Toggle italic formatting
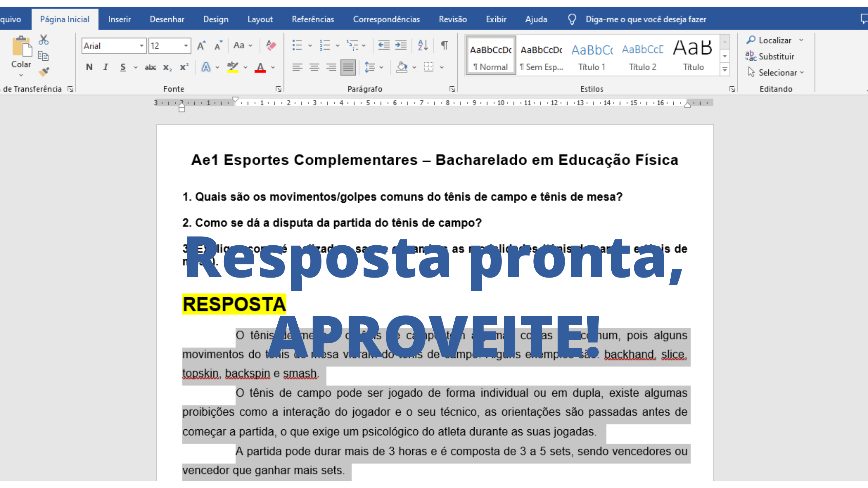The image size is (868, 488). point(106,67)
